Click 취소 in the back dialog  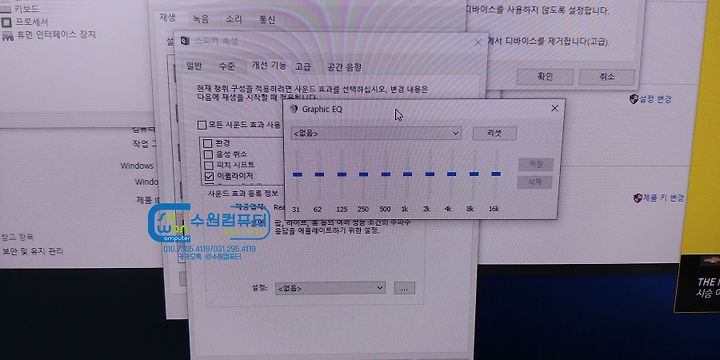tap(607, 77)
